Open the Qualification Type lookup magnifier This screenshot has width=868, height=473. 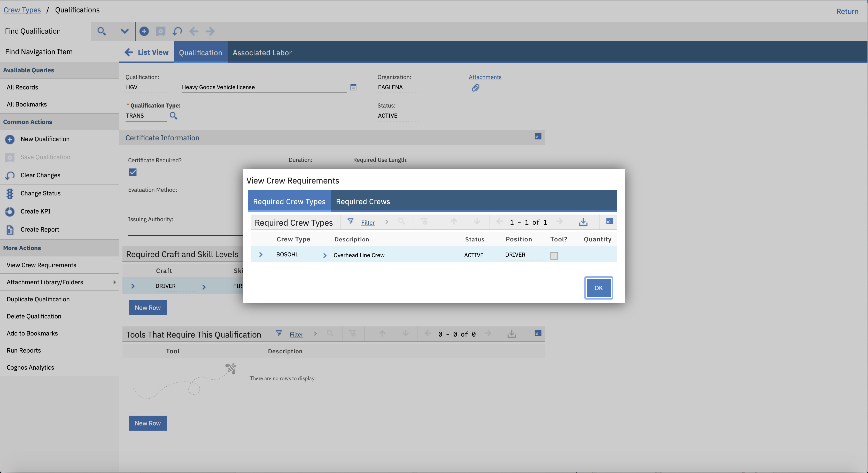(x=173, y=116)
